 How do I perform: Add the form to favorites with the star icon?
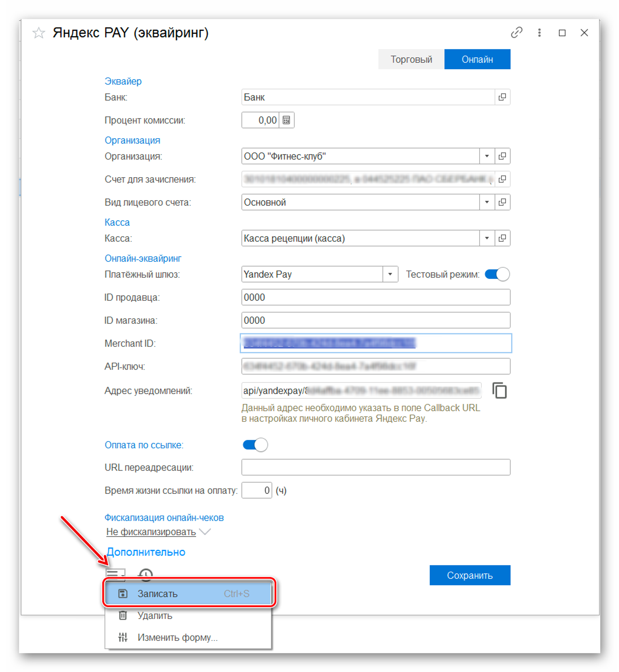click(x=38, y=33)
